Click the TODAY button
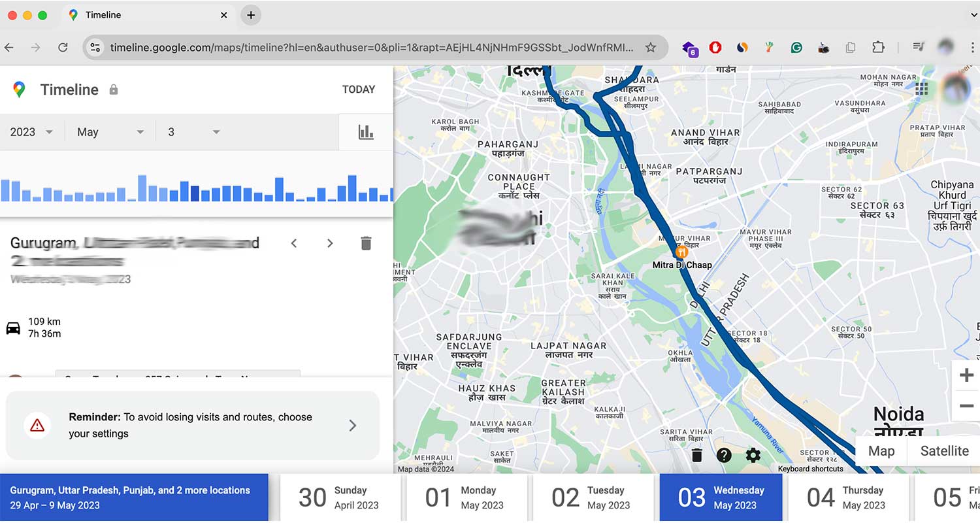The width and height of the screenshot is (980, 523). (359, 89)
